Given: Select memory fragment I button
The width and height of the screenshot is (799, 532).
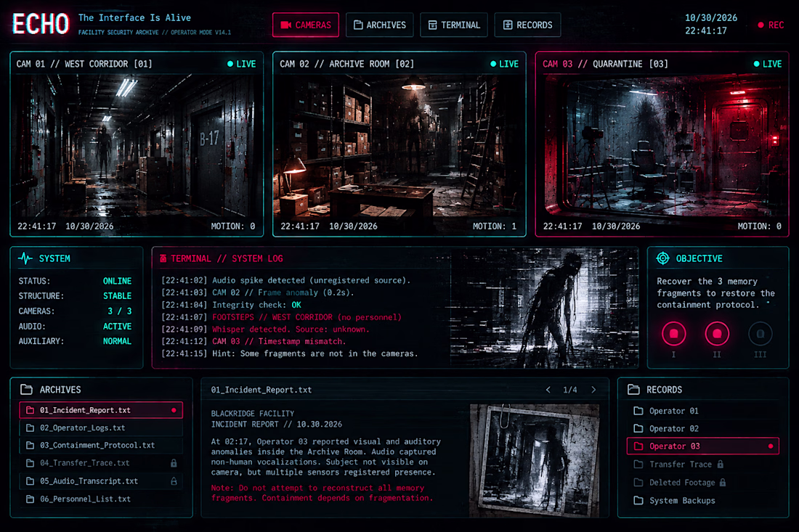Looking at the screenshot, I should pos(673,334).
